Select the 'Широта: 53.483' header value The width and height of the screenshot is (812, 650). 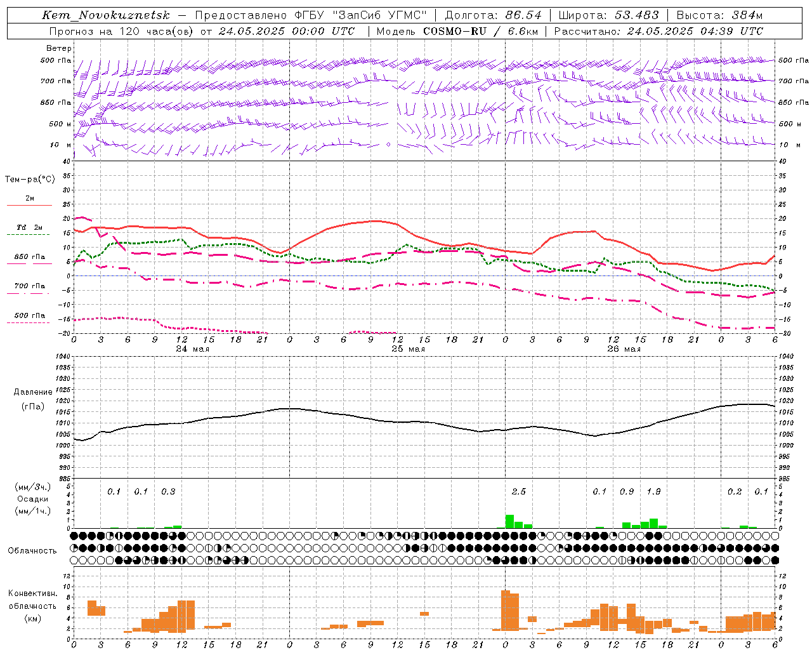pyautogui.click(x=609, y=15)
